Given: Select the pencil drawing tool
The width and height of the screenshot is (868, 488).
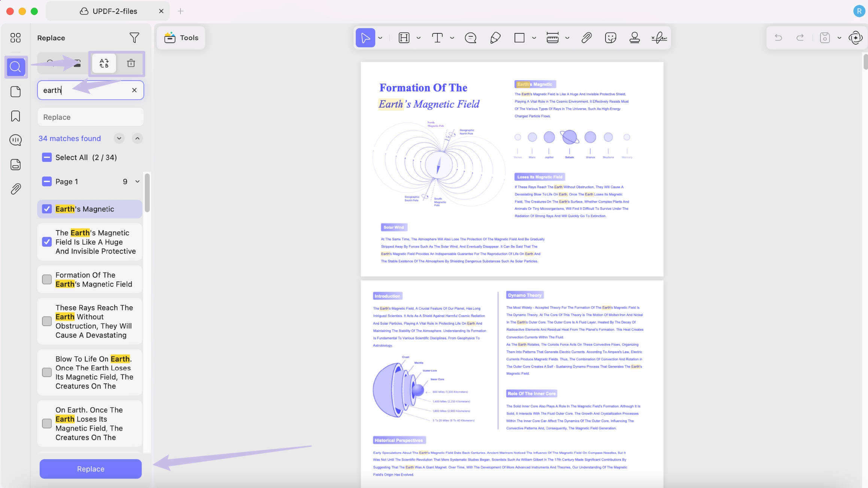Looking at the screenshot, I should pos(495,37).
